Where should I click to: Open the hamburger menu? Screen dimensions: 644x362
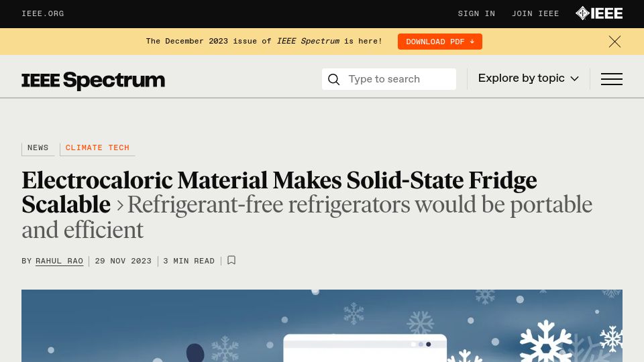tap(612, 79)
